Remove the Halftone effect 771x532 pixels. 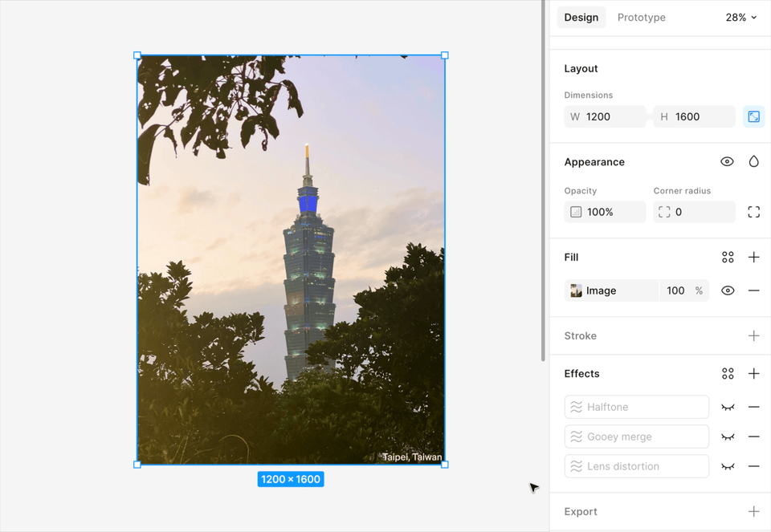click(753, 407)
